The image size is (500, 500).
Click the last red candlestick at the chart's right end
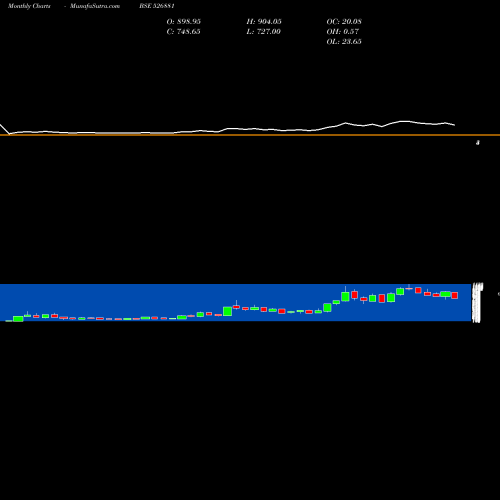click(x=455, y=295)
